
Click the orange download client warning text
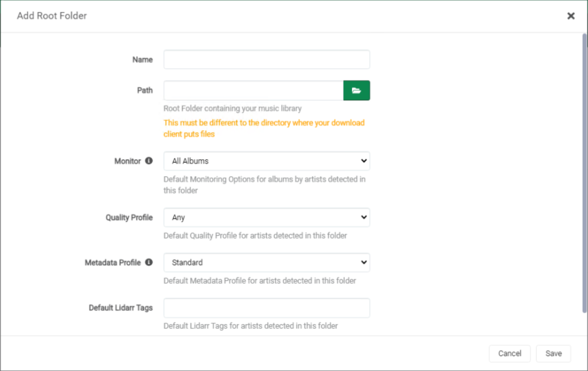tap(264, 128)
